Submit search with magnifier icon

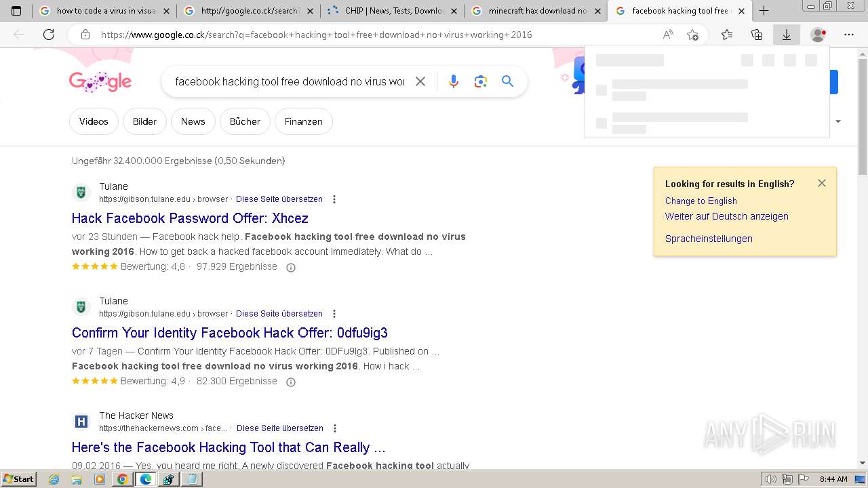pyautogui.click(x=507, y=81)
